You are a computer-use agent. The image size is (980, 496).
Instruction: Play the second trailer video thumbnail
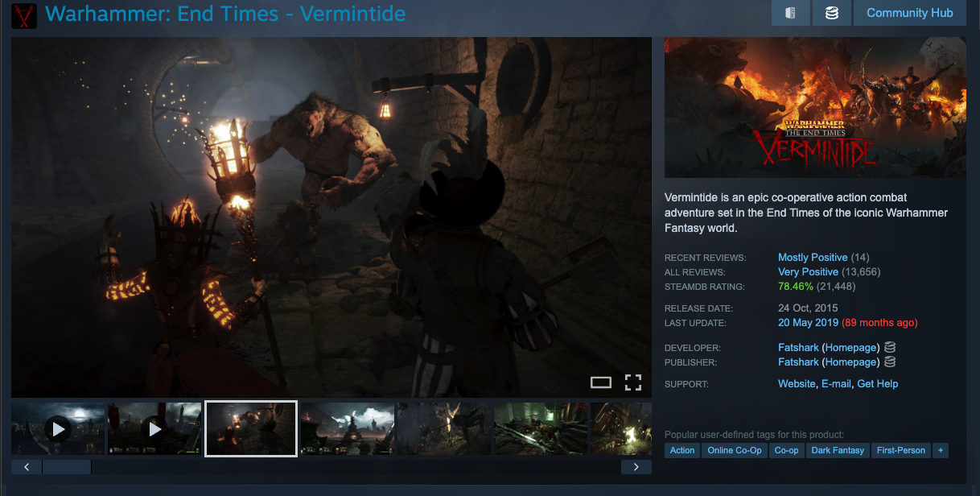[x=154, y=429]
